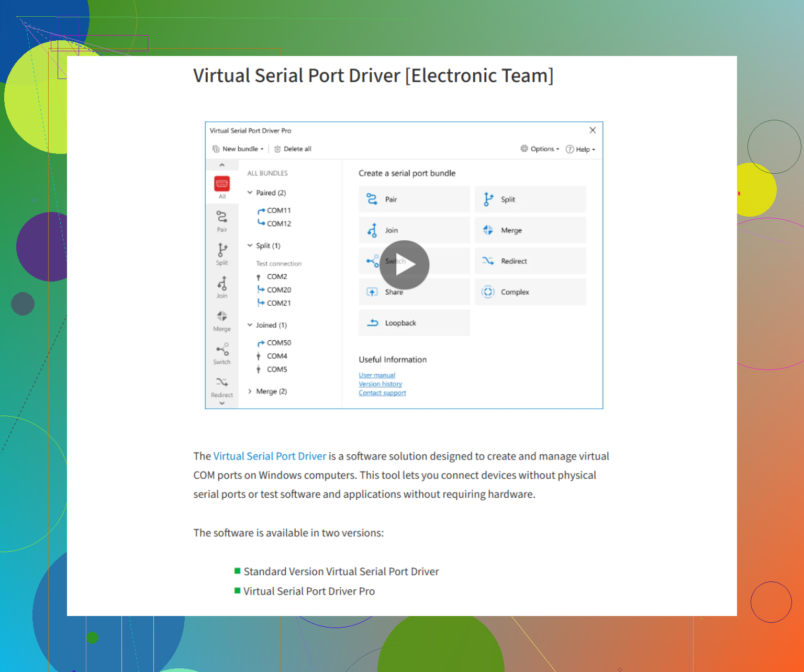Expand the Merge (2) tree group
This screenshot has height=672, width=804.
(x=250, y=391)
